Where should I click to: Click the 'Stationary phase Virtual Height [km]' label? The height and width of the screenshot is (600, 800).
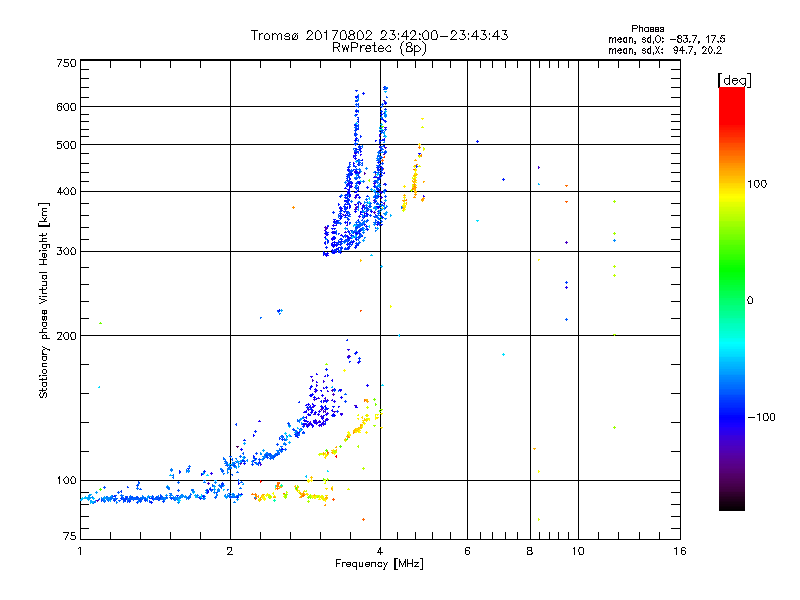tap(44, 300)
